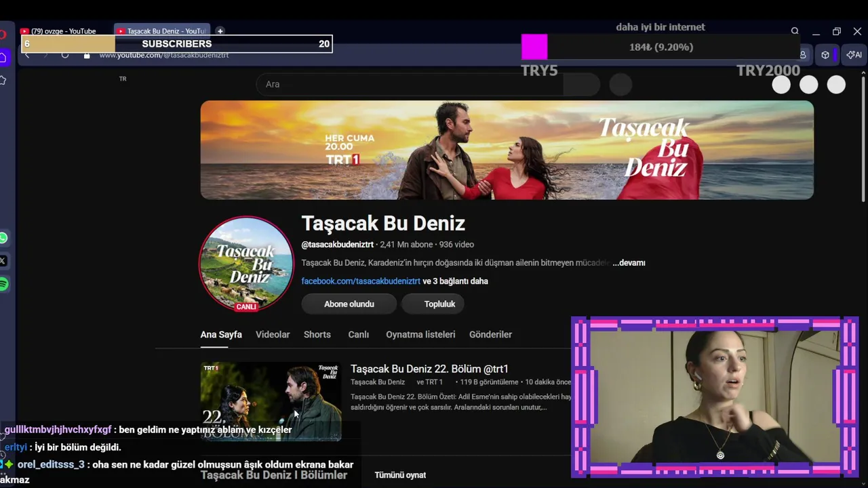Click the 'Tümünü oynat' play all link

point(400,475)
